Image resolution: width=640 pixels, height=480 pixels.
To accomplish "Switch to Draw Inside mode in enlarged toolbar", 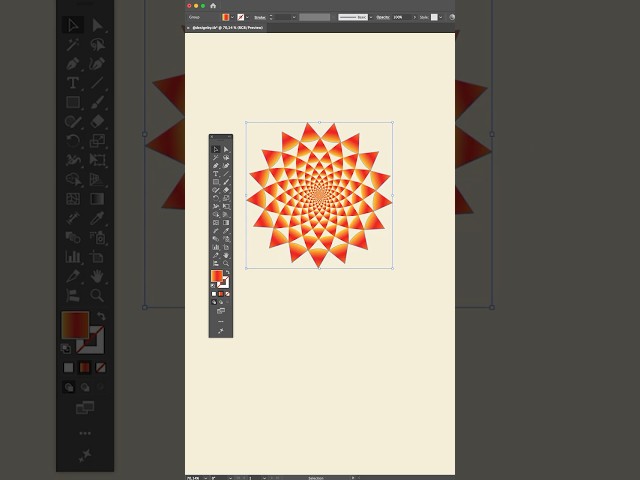I will point(100,387).
